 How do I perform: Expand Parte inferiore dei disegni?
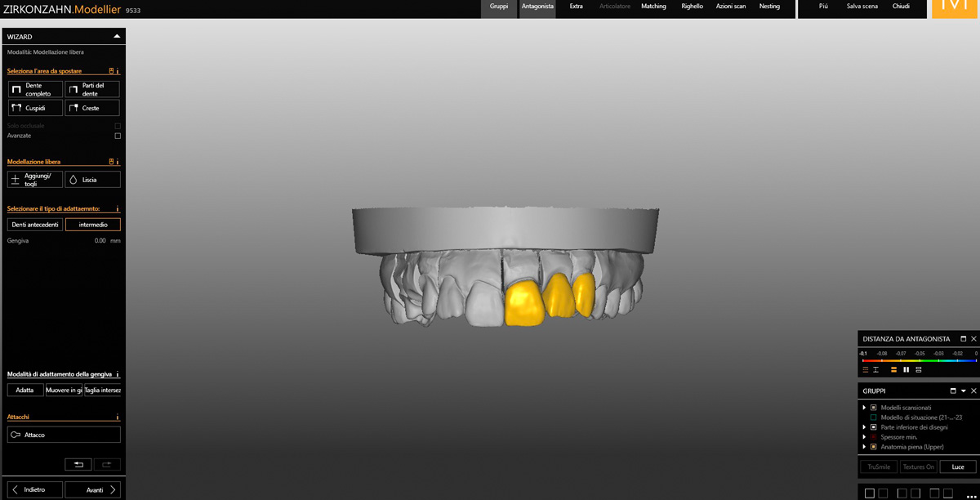tap(864, 427)
